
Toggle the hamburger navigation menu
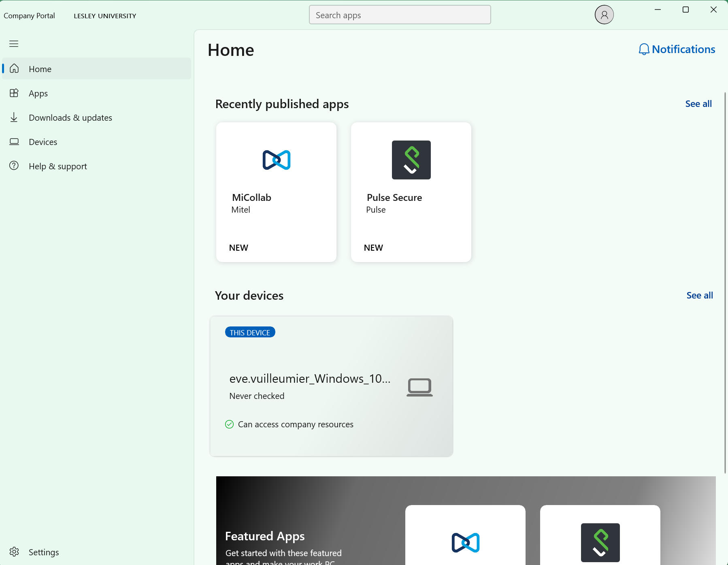pos(14,44)
